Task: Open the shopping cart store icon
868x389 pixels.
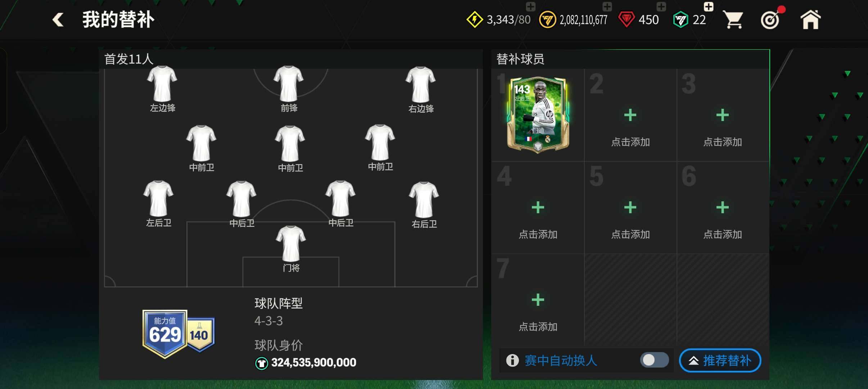Action: (x=733, y=19)
